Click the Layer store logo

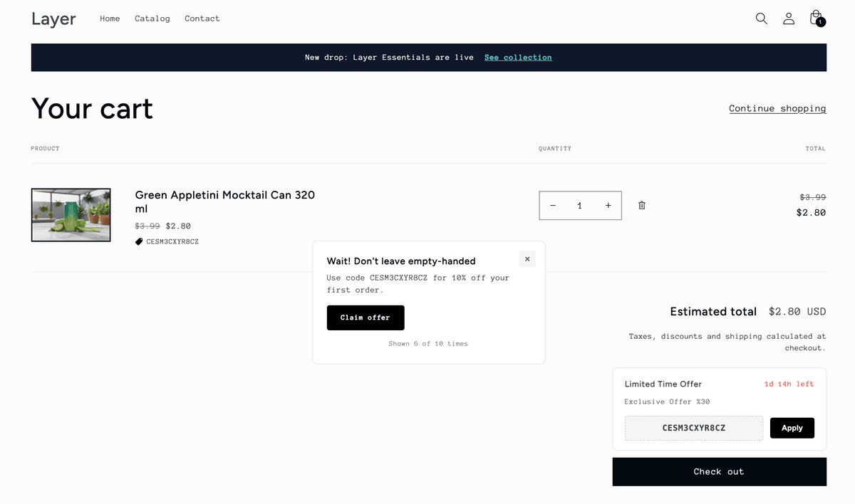click(53, 19)
